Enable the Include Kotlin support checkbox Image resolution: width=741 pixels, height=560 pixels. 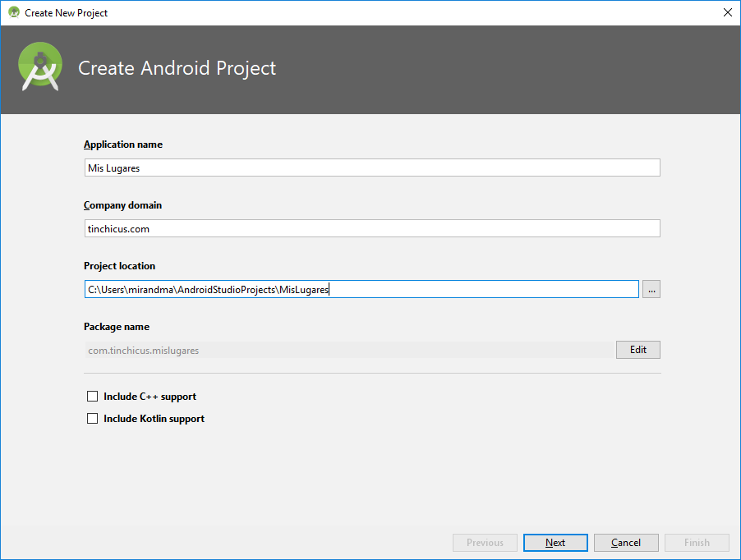92,418
